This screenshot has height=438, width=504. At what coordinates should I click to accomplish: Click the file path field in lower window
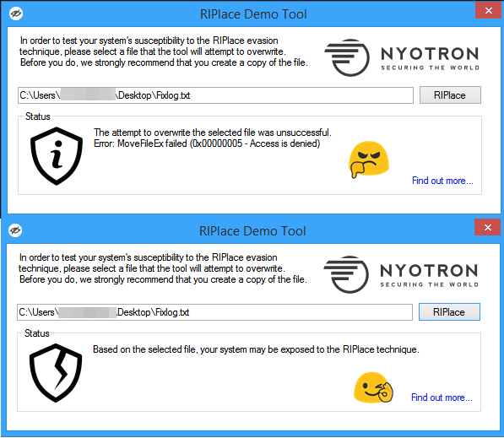click(x=214, y=312)
